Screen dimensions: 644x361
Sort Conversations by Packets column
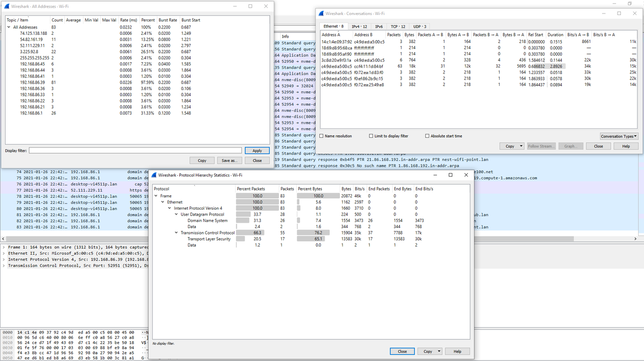coord(393,35)
